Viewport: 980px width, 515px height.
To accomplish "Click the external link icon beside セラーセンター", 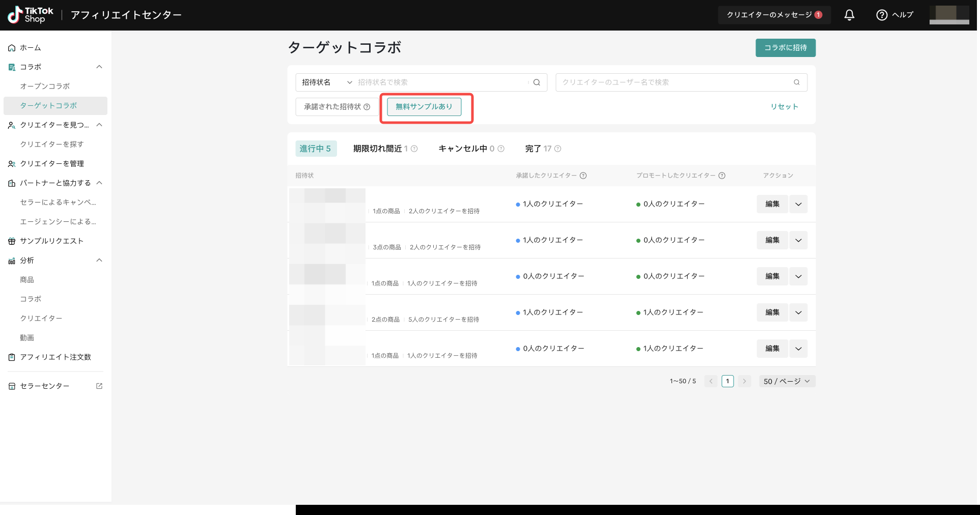I will click(x=99, y=386).
